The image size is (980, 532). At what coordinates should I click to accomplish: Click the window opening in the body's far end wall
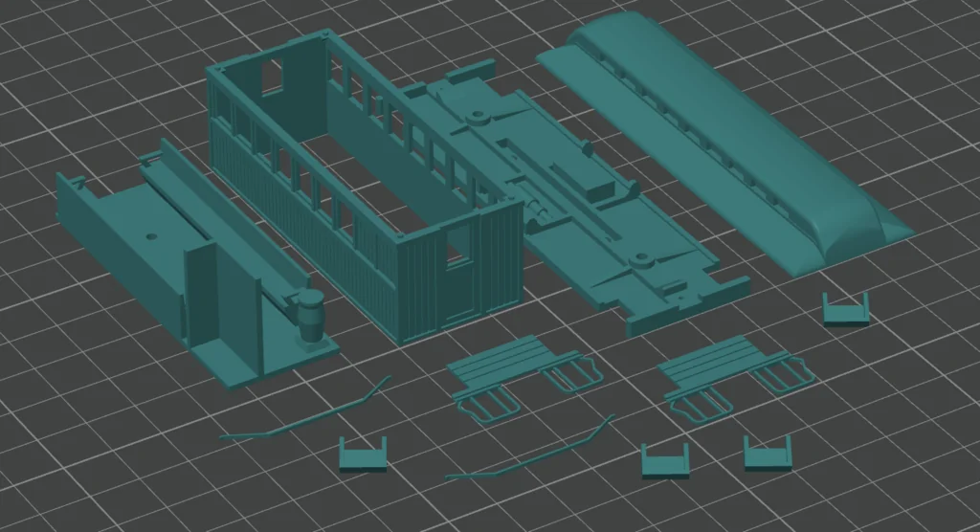tap(273, 77)
